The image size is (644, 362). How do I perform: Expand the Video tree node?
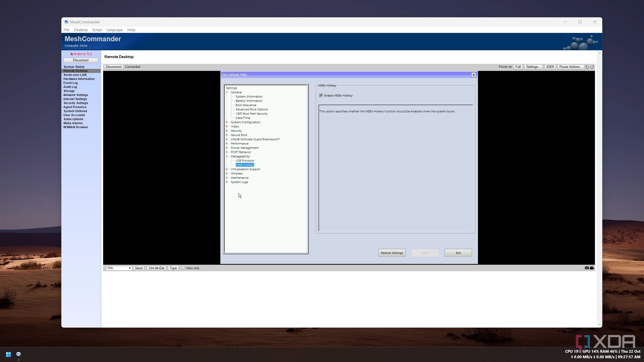226,126
